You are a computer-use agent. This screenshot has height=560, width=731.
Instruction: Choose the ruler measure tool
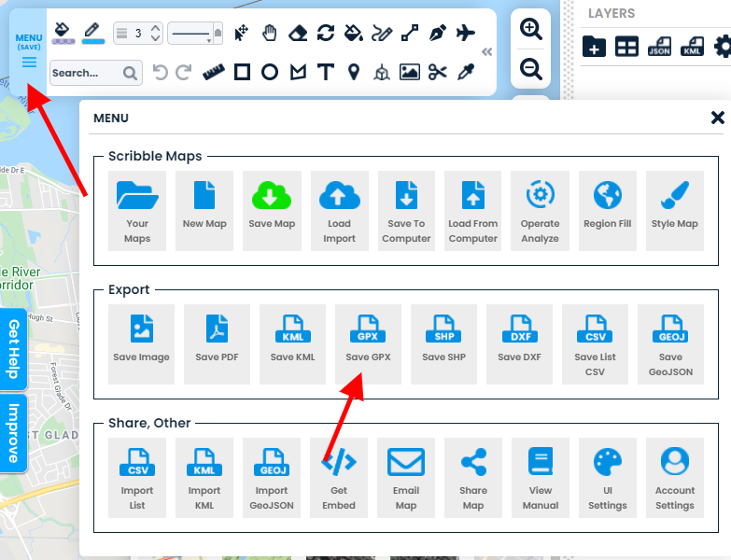point(214,72)
